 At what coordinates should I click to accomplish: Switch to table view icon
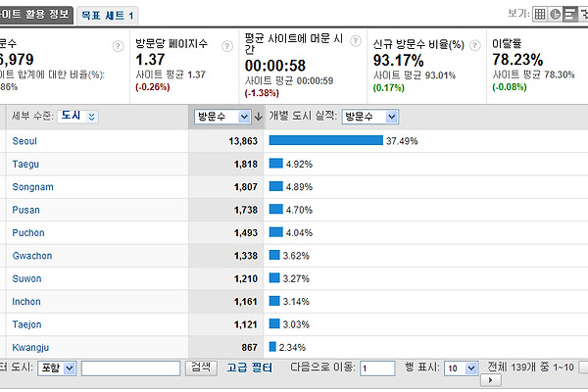(x=540, y=14)
